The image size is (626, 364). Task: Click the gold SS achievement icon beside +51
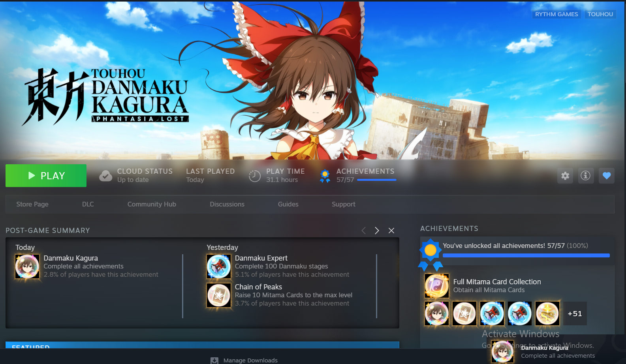(547, 313)
